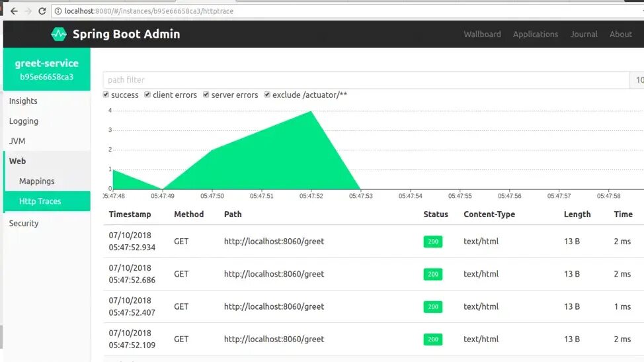Open the About link
The height and width of the screenshot is (362, 644).
coord(621,34)
